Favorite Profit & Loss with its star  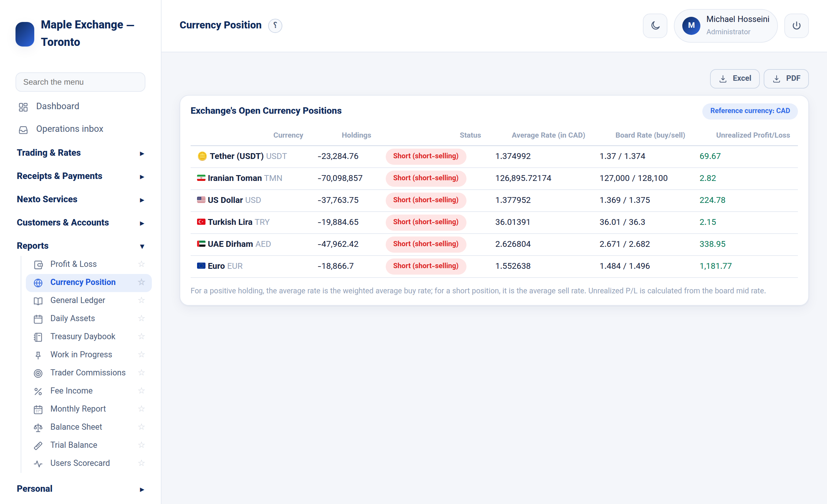coord(141,264)
